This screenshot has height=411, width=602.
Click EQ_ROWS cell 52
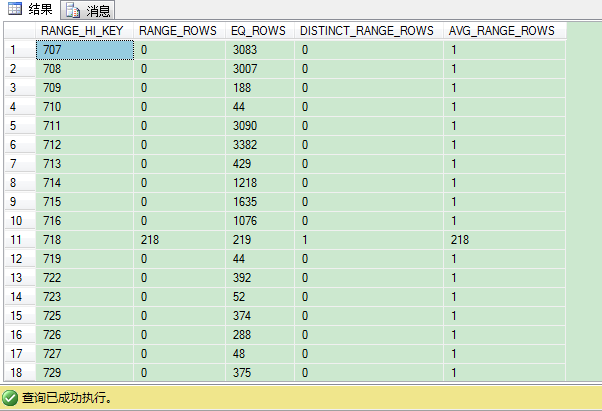pyautogui.click(x=260, y=297)
